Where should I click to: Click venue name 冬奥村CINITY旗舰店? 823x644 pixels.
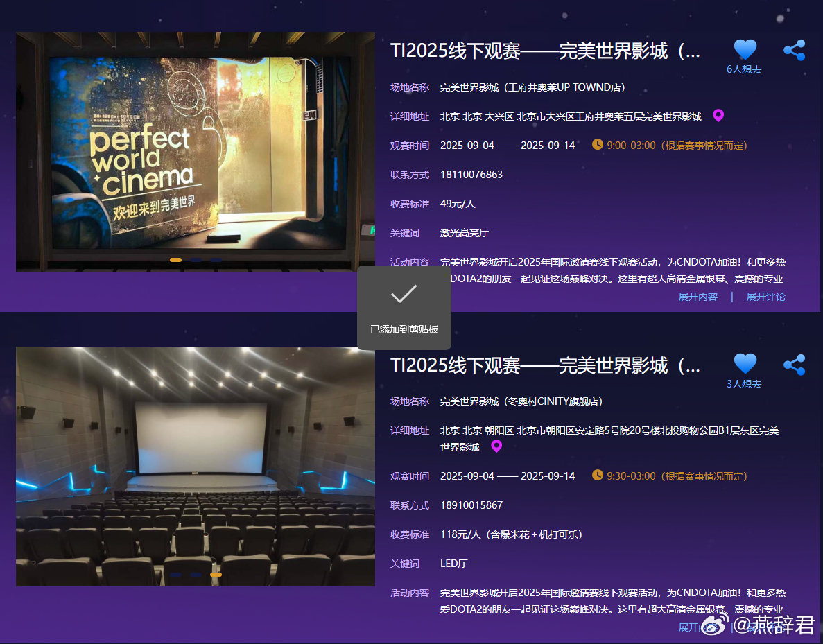[x=521, y=401]
